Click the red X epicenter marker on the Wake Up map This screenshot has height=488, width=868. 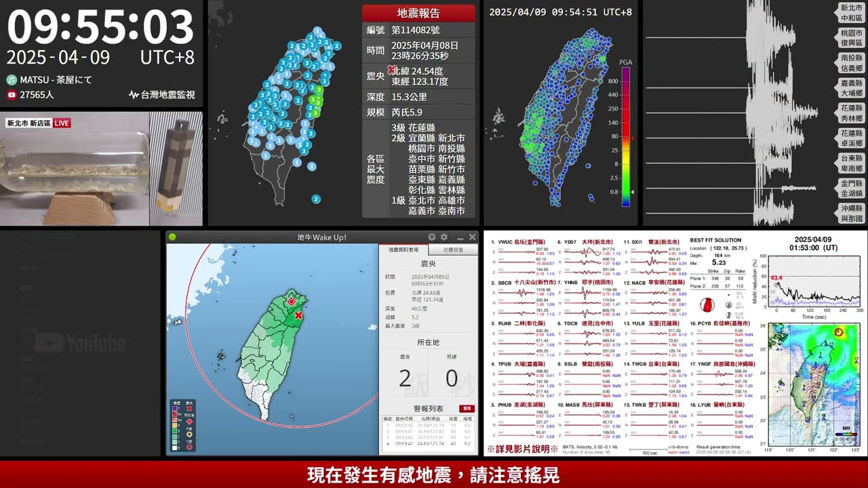298,315
